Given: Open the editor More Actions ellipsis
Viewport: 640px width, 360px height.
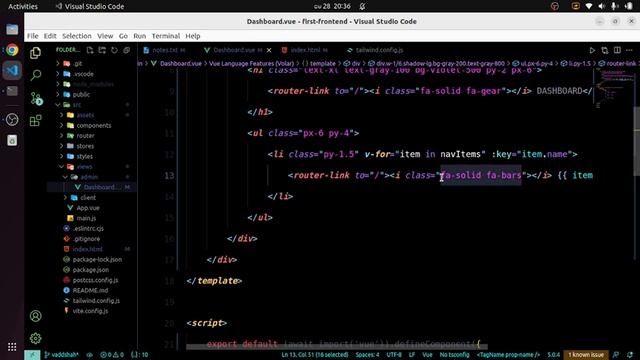Looking at the screenshot, I should coord(629,50).
